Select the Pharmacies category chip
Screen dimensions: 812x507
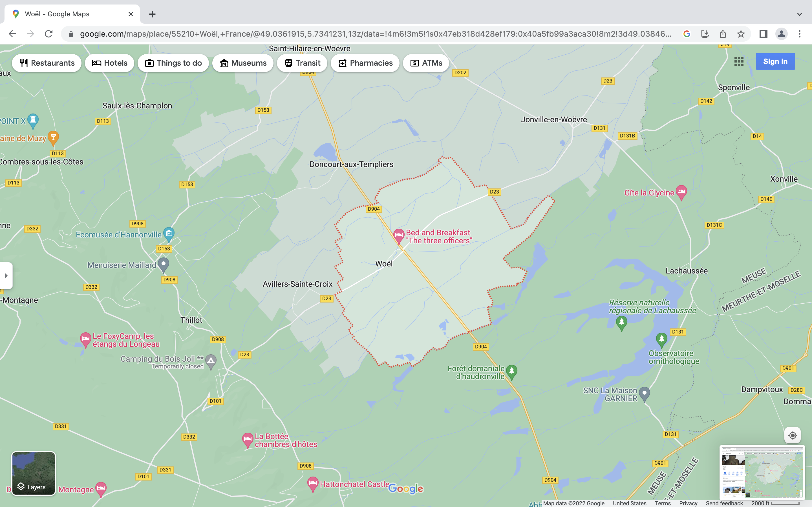pyautogui.click(x=365, y=63)
